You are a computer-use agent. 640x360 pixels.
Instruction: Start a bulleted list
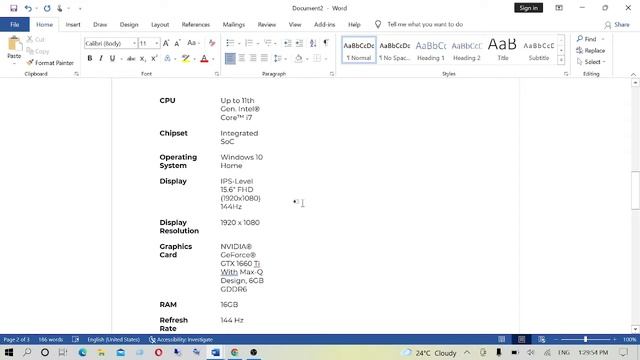(x=230, y=43)
